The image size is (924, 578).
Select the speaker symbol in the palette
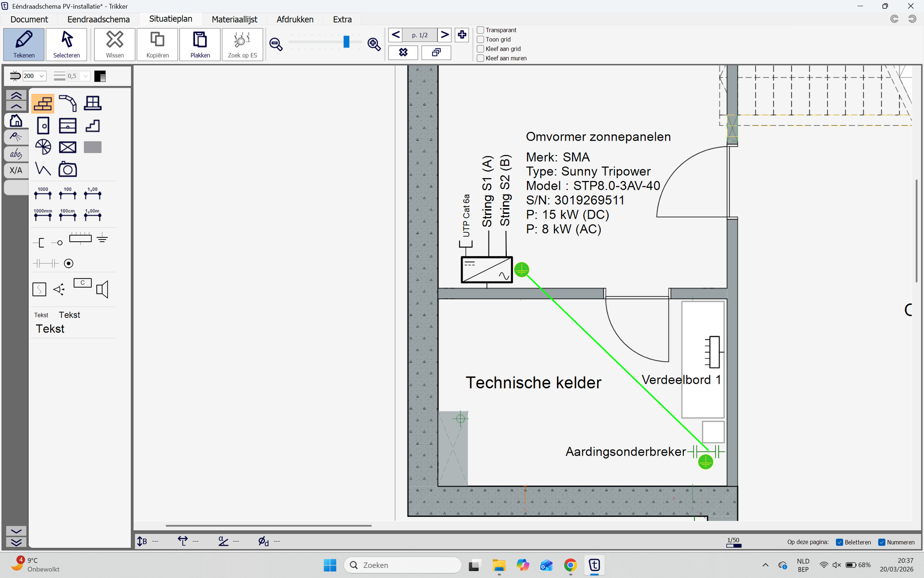coord(103,289)
